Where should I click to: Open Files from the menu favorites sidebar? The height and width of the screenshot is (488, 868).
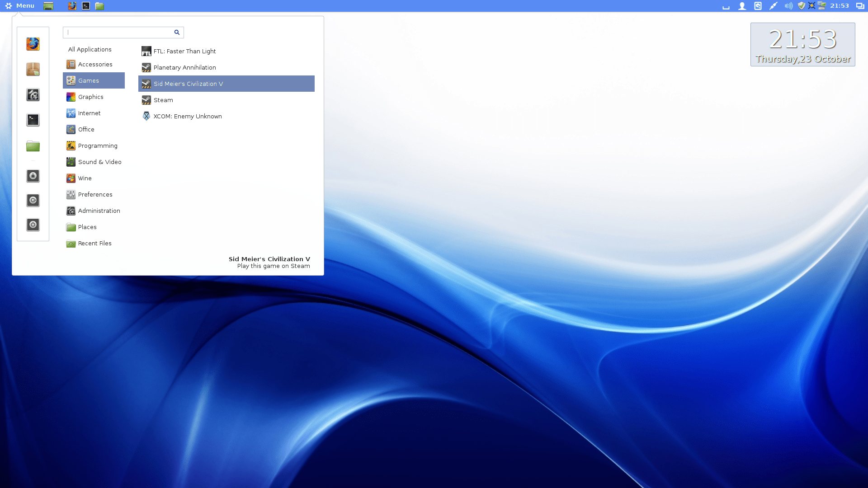[x=33, y=145]
